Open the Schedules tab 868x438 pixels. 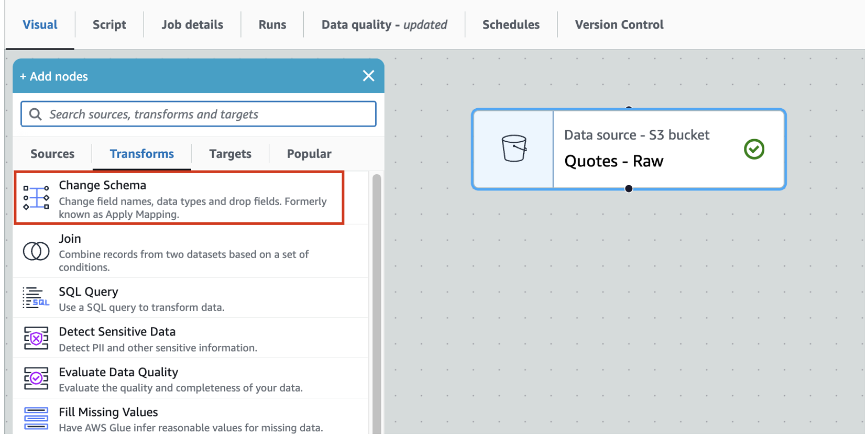(511, 25)
